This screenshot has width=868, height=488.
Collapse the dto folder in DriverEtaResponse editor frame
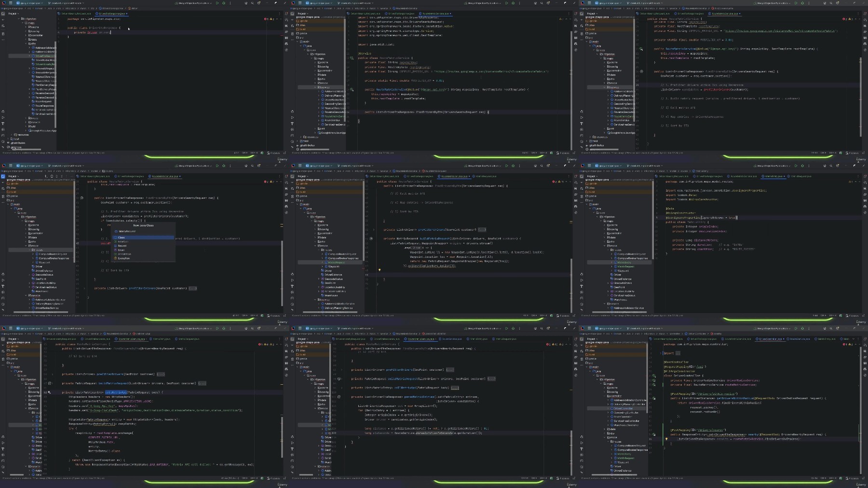[x=26, y=43]
